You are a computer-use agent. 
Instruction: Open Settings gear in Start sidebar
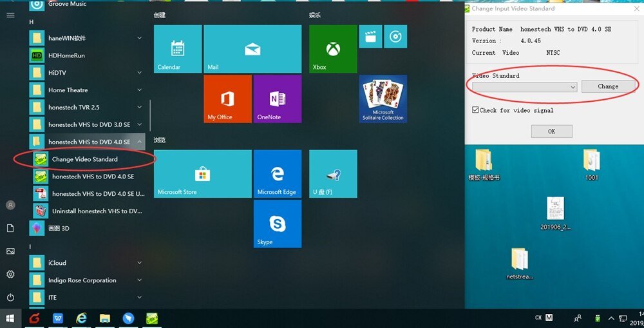click(11, 274)
